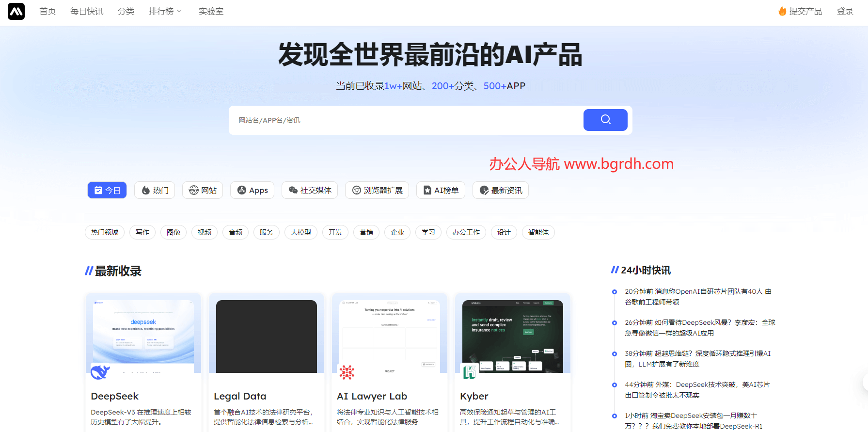The width and height of the screenshot is (868, 432).
Task: Open the Kyber card thumbnail
Action: [513, 336]
